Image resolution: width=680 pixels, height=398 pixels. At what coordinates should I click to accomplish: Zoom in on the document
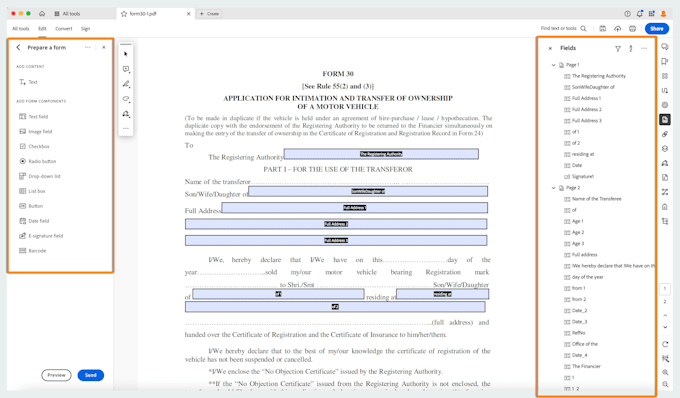point(665,372)
